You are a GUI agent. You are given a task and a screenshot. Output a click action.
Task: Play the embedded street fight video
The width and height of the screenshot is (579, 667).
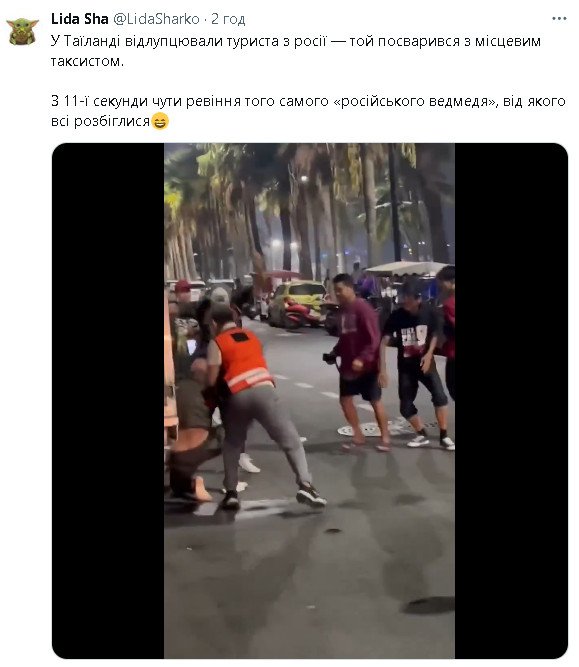click(310, 401)
